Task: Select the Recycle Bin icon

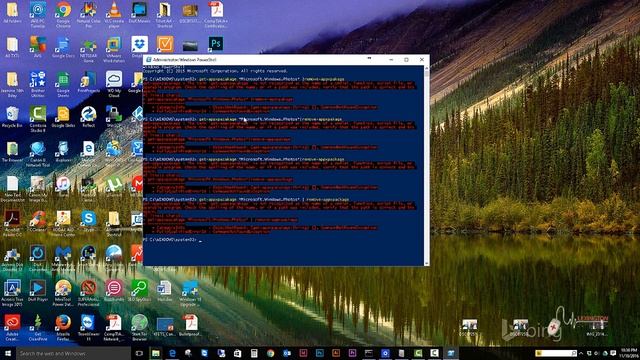Action: [x=12, y=117]
